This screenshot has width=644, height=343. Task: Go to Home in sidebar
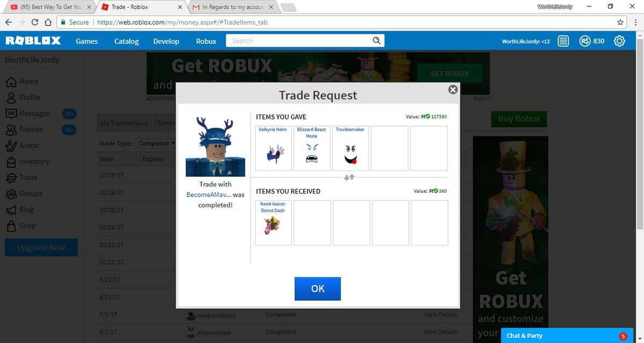[21, 81]
